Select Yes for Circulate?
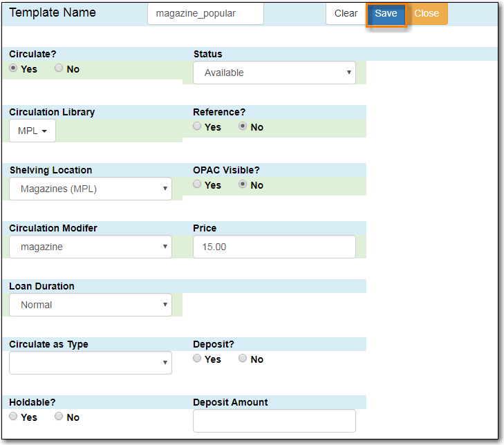The image size is (504, 445). coord(14,69)
